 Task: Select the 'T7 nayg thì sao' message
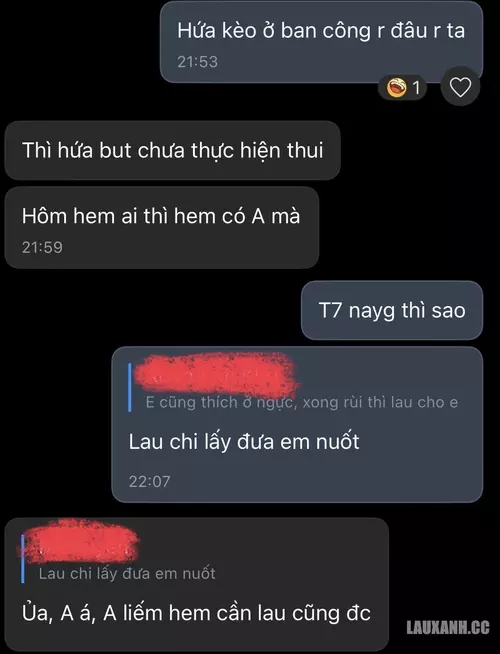pyautogui.click(x=392, y=310)
